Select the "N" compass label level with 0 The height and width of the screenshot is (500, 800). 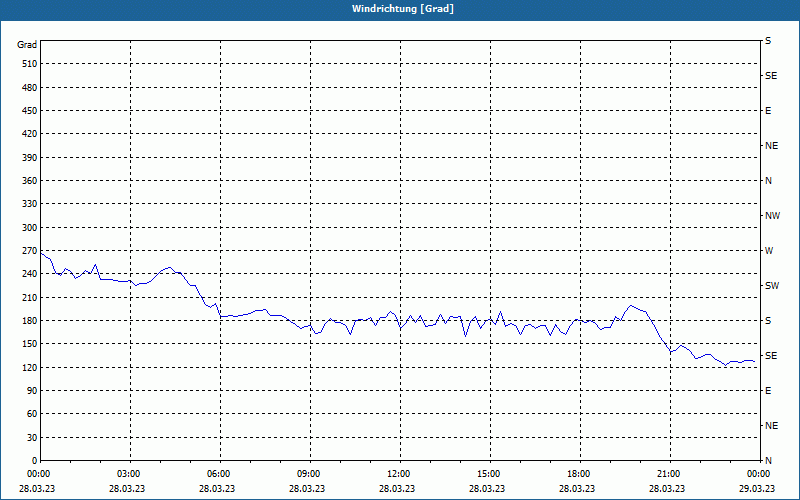[x=768, y=461]
